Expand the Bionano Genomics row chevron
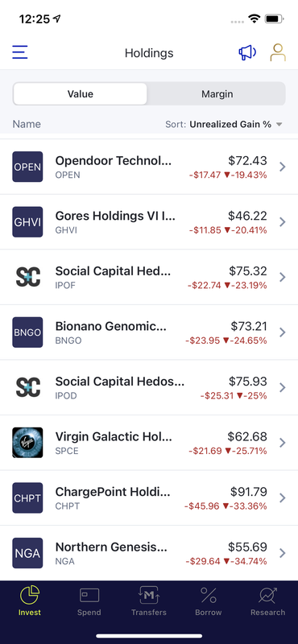298x644 pixels. click(x=283, y=332)
